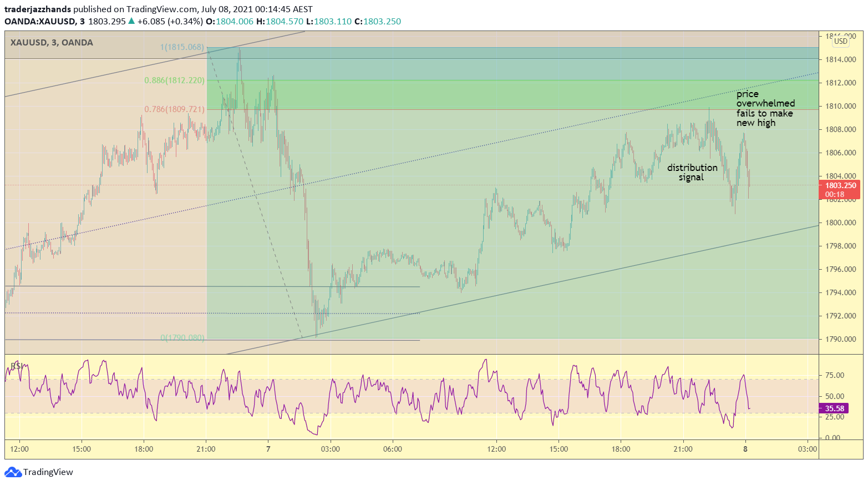Click the L:1803.110 low value
868x485 pixels.
point(329,22)
